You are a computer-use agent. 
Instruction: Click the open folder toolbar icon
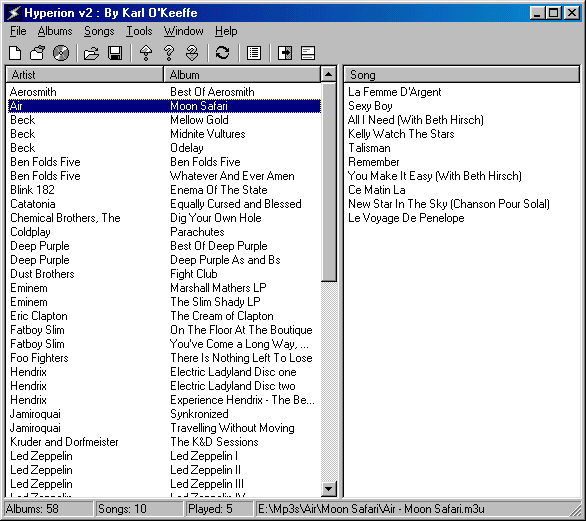click(x=91, y=53)
